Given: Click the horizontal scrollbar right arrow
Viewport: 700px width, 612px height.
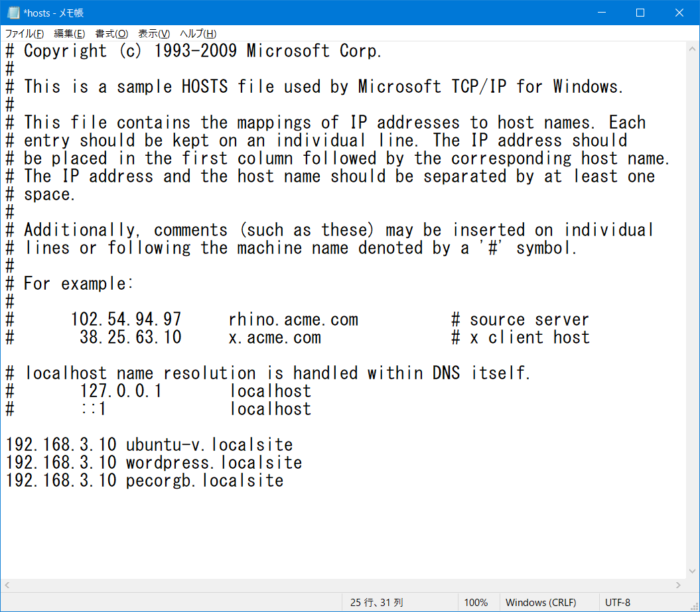Looking at the screenshot, I should click(x=677, y=585).
